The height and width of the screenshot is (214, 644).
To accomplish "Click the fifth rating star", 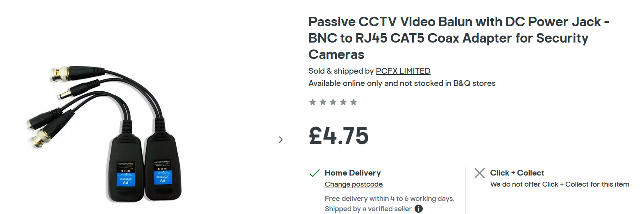I will point(354,102).
